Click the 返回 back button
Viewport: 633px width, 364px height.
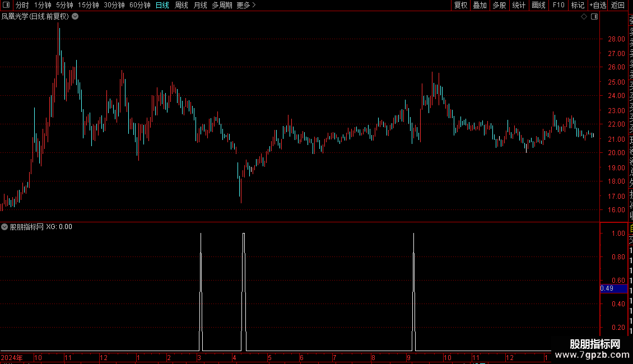[618, 5]
